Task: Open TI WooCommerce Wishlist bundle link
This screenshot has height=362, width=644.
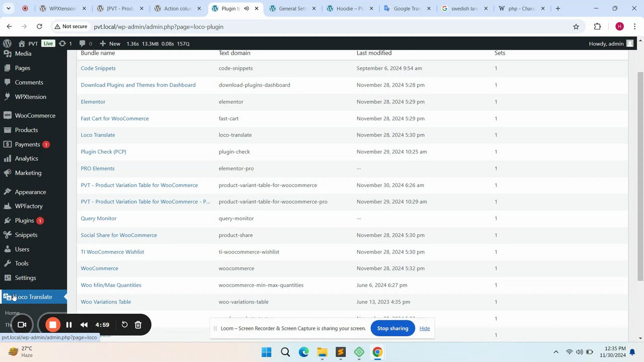Action: click(x=112, y=252)
